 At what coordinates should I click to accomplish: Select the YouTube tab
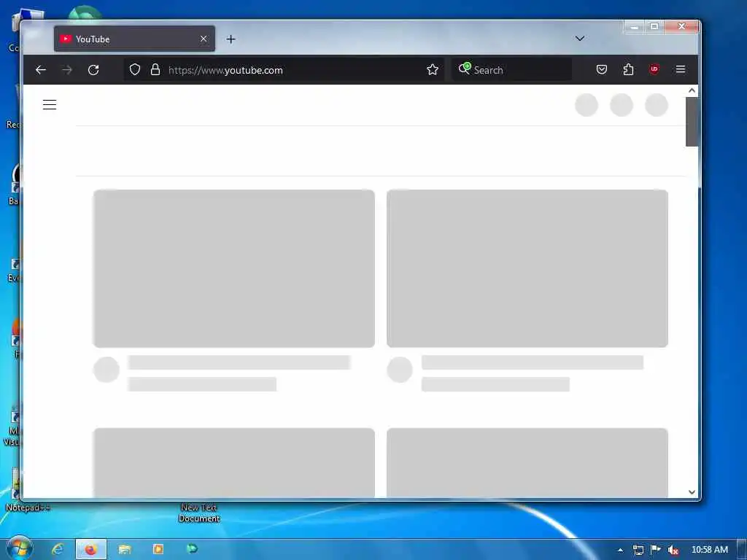pos(134,39)
